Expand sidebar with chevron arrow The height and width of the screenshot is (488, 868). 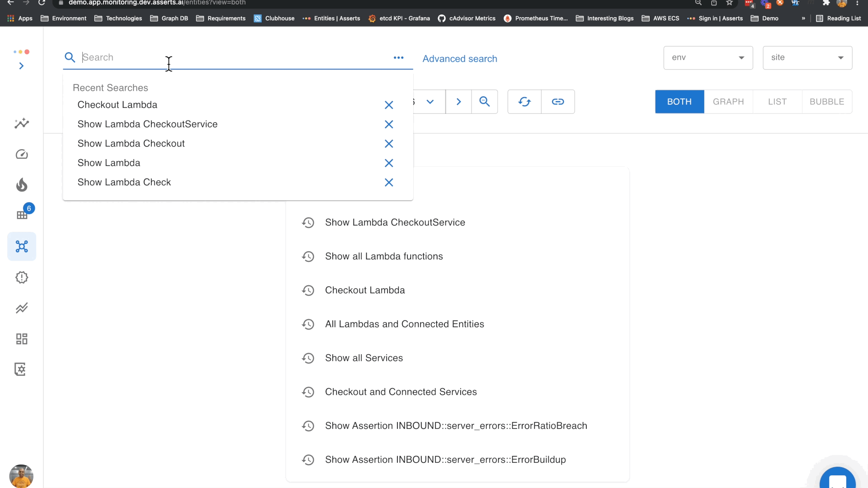coord(21,66)
